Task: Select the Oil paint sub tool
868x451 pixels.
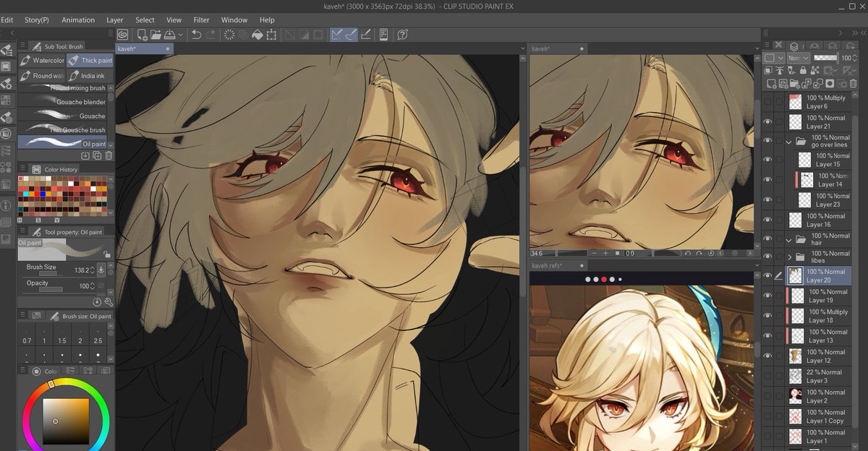Action: (61, 143)
